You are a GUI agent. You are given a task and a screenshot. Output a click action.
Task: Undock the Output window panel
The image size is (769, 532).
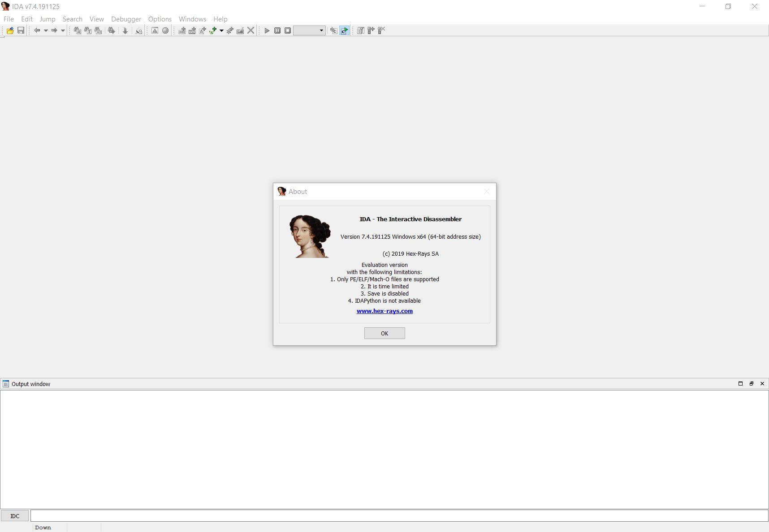pos(752,384)
